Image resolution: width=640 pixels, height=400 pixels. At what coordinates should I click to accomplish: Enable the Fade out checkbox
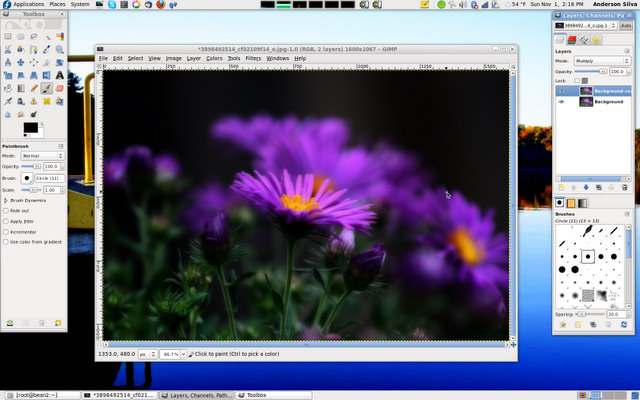click(x=6, y=210)
